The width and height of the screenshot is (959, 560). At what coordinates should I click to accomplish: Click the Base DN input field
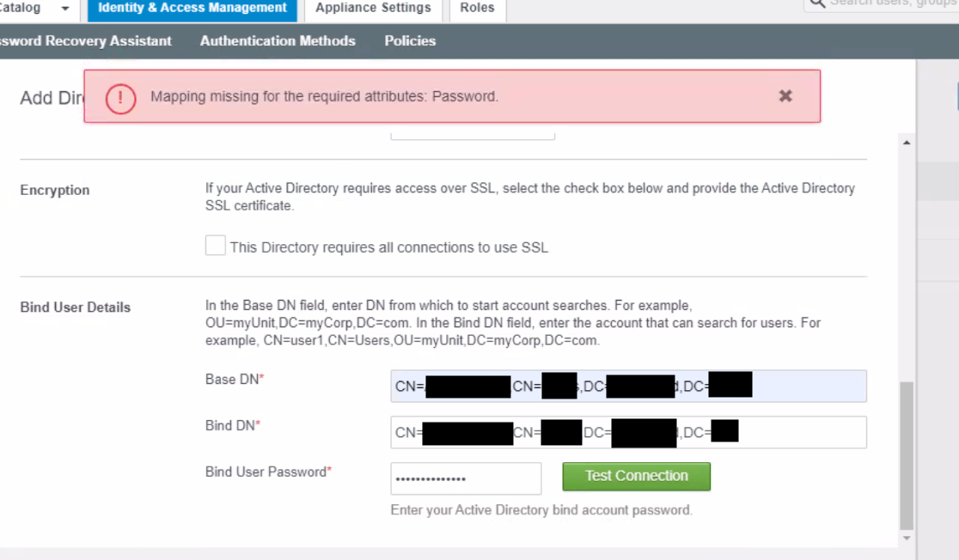[808, 387]
